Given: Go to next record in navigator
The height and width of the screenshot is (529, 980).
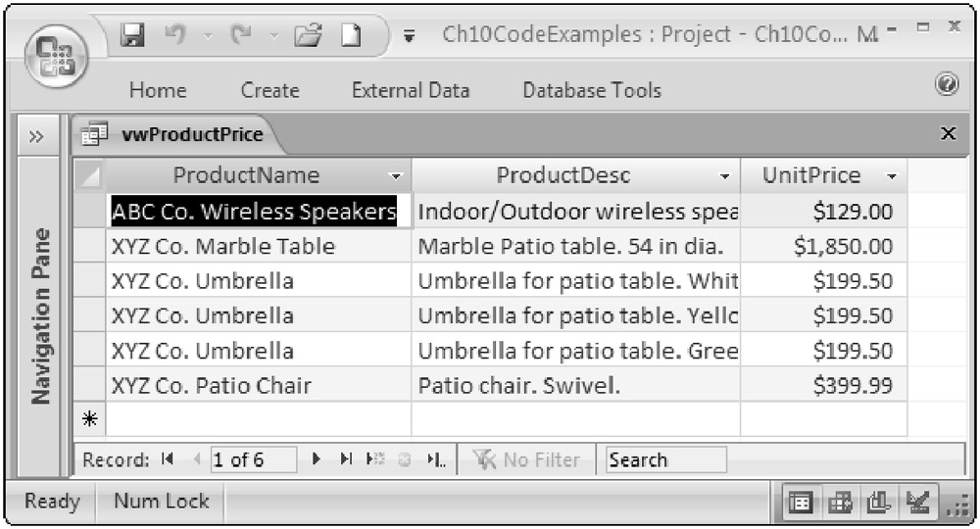Looking at the screenshot, I should point(316,459).
